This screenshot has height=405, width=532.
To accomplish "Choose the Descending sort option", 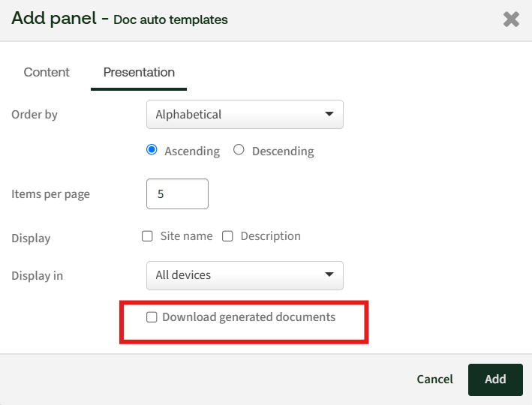I will [239, 150].
